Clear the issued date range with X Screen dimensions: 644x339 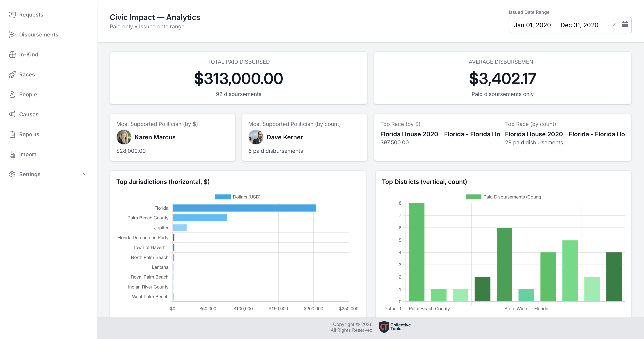[x=614, y=25]
